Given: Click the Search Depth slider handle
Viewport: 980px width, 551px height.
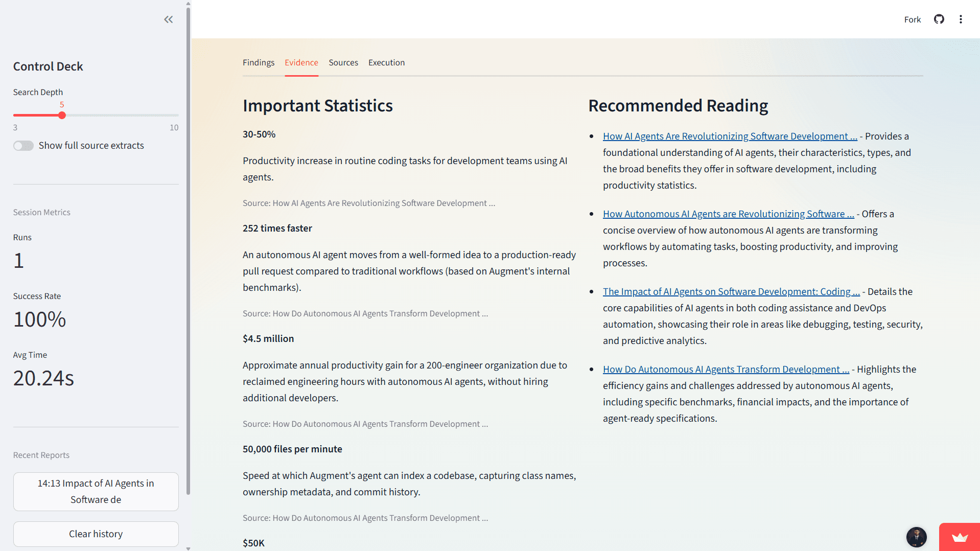Looking at the screenshot, I should click(x=62, y=116).
